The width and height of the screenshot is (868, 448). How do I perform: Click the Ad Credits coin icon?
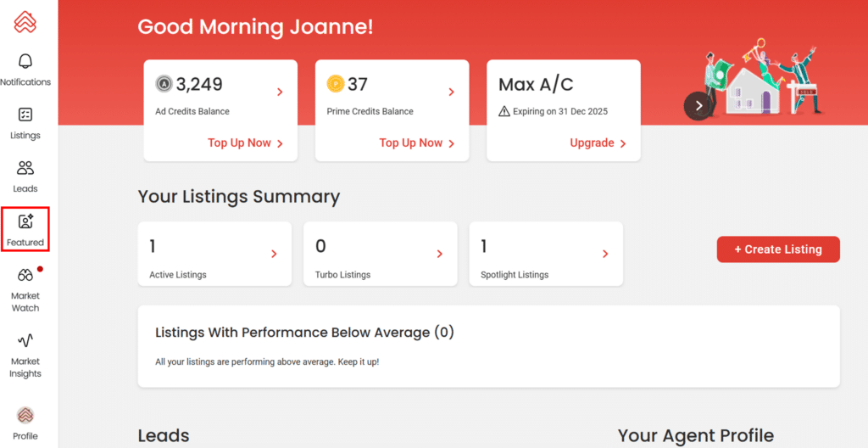point(164,84)
